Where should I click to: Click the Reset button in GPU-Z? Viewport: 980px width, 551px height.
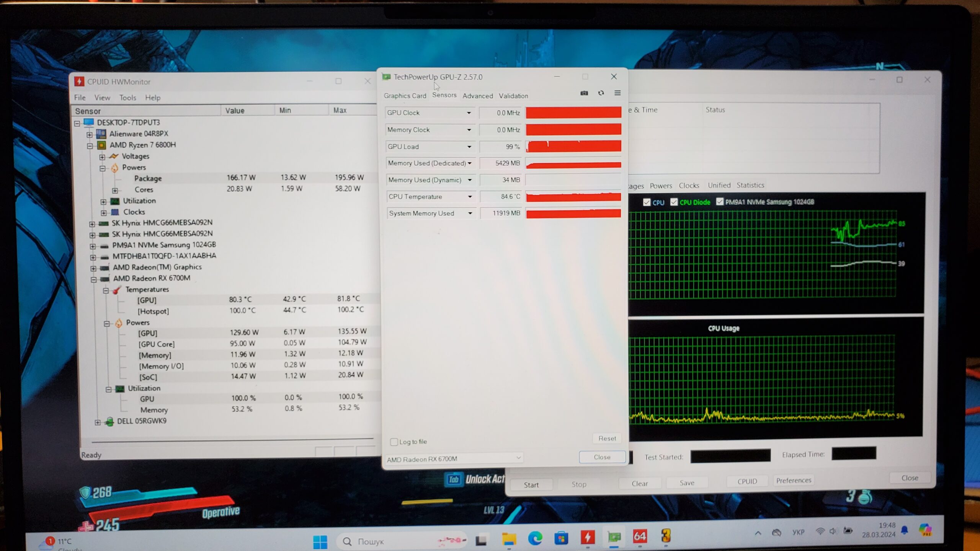(607, 439)
